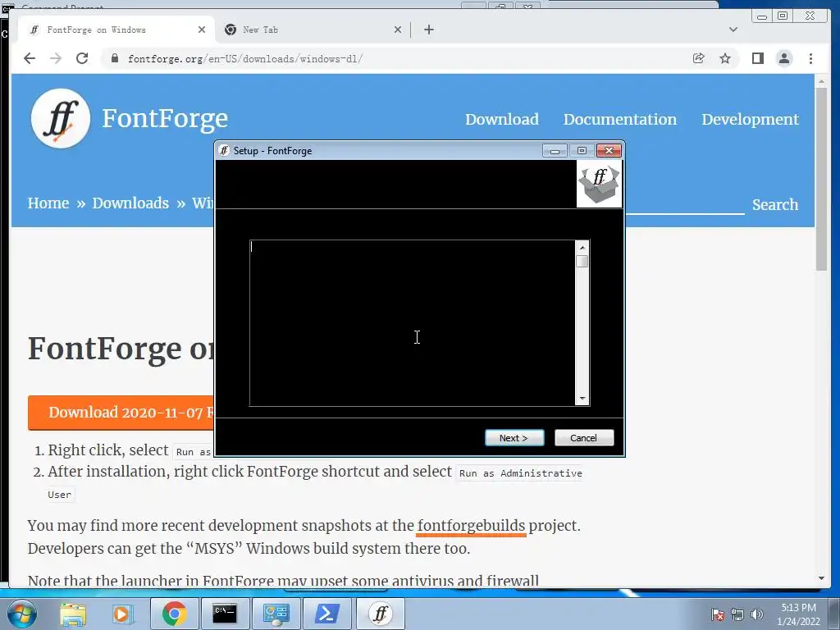Switch to FontForge on Windows tab
The width and height of the screenshot is (840, 630).
(x=116, y=30)
